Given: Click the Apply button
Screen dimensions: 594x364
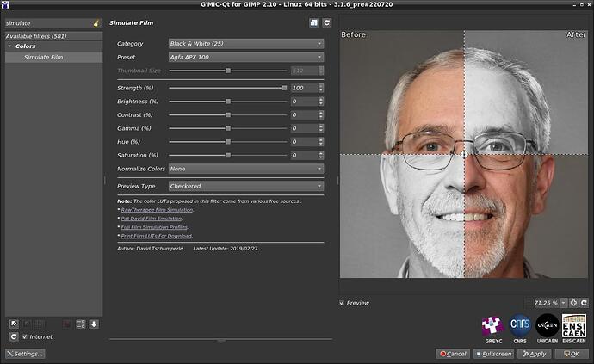Looking at the screenshot, I should click(x=534, y=354).
